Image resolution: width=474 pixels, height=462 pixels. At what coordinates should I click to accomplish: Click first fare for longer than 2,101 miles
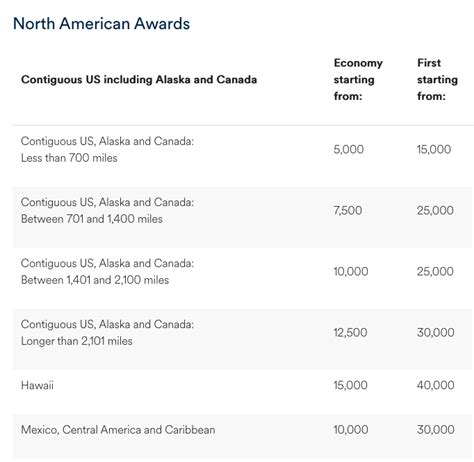coord(436,332)
